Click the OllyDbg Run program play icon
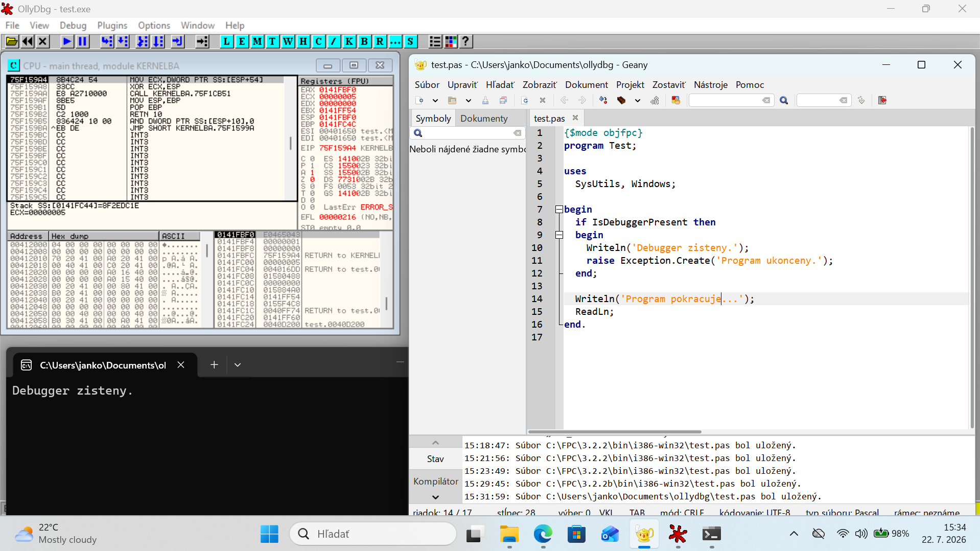This screenshot has width=980, height=551. pyautogui.click(x=66, y=41)
